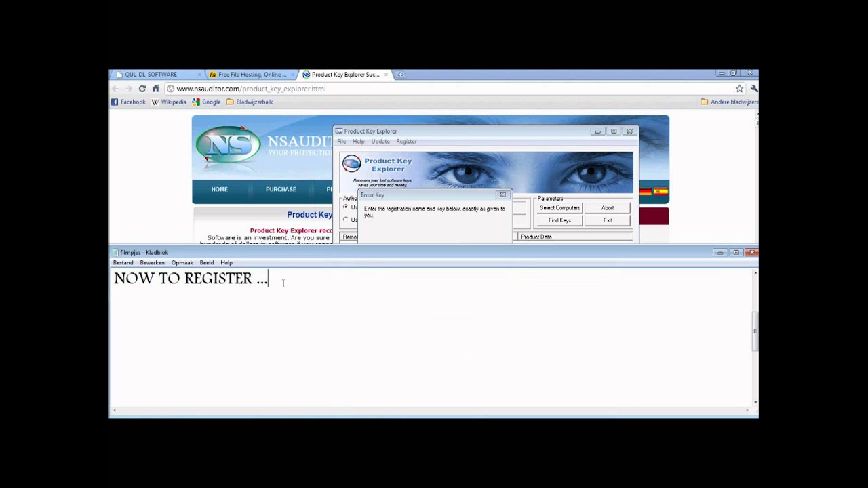Select the first authentication radio button
Screen dimensions: 868x488
(345, 207)
